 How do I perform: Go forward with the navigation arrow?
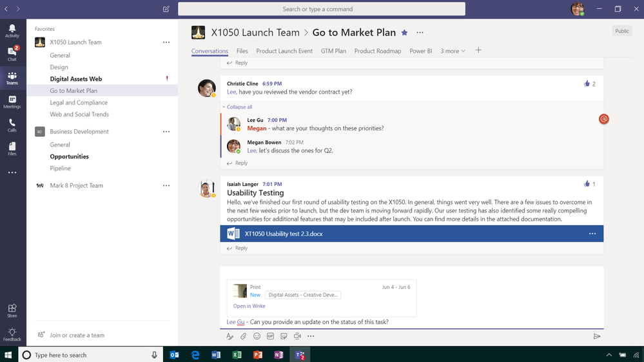point(18,8)
